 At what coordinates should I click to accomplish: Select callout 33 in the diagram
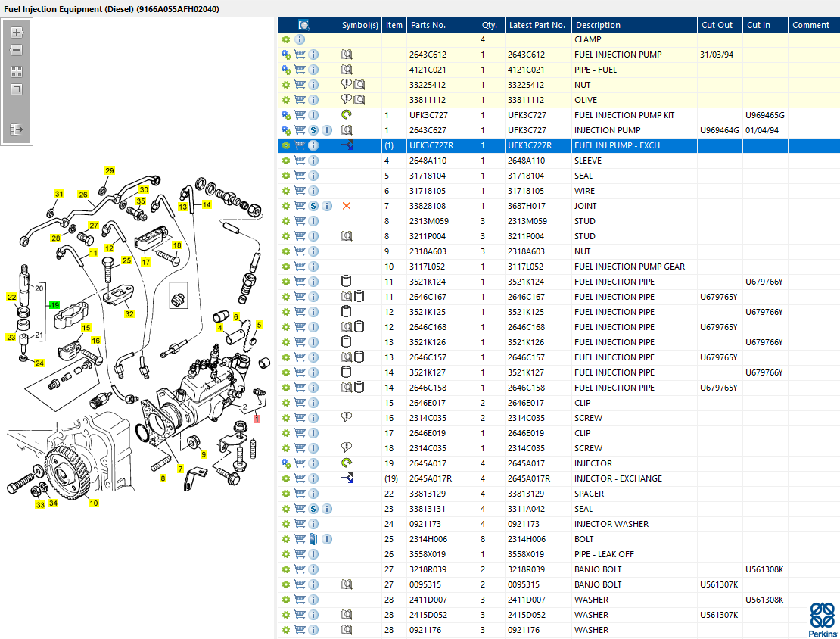click(x=40, y=504)
